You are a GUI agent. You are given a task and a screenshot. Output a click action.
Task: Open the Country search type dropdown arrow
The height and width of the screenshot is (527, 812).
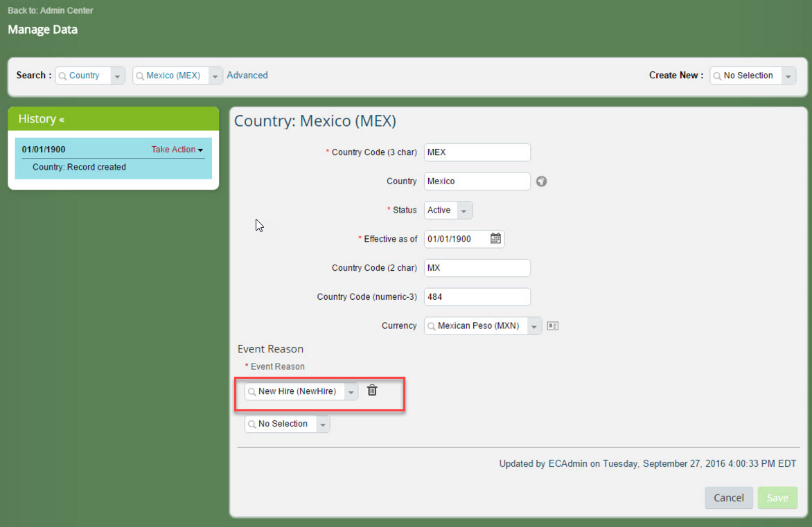pyautogui.click(x=118, y=76)
